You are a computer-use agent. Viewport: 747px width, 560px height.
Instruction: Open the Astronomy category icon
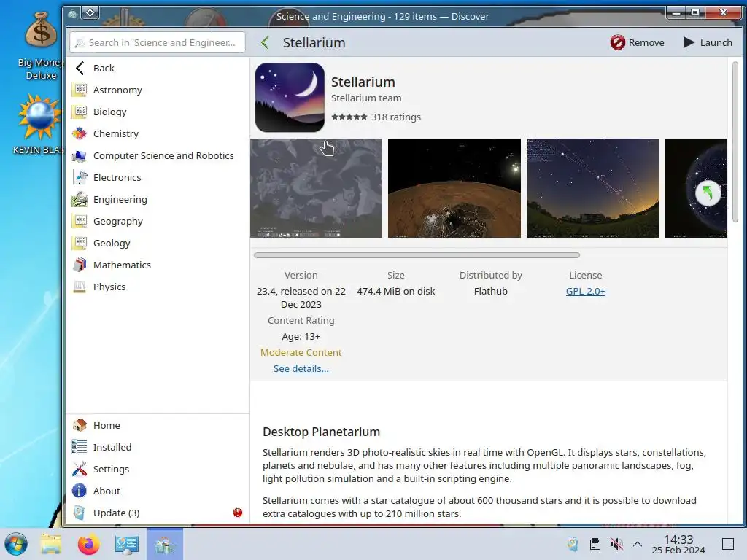click(x=80, y=90)
